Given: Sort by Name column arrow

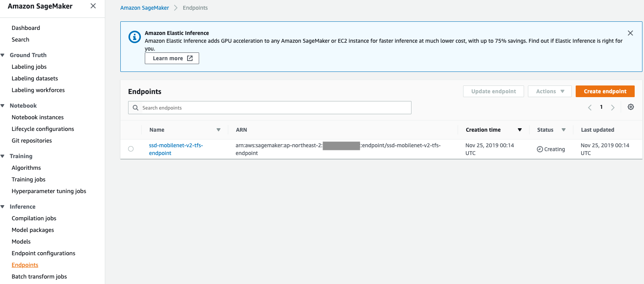Looking at the screenshot, I should pyautogui.click(x=219, y=130).
